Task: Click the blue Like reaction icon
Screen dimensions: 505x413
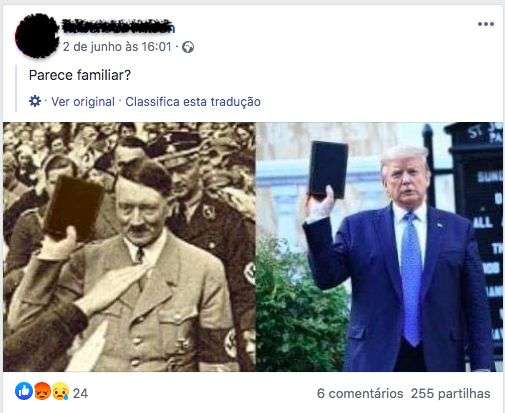Action: click(x=24, y=391)
